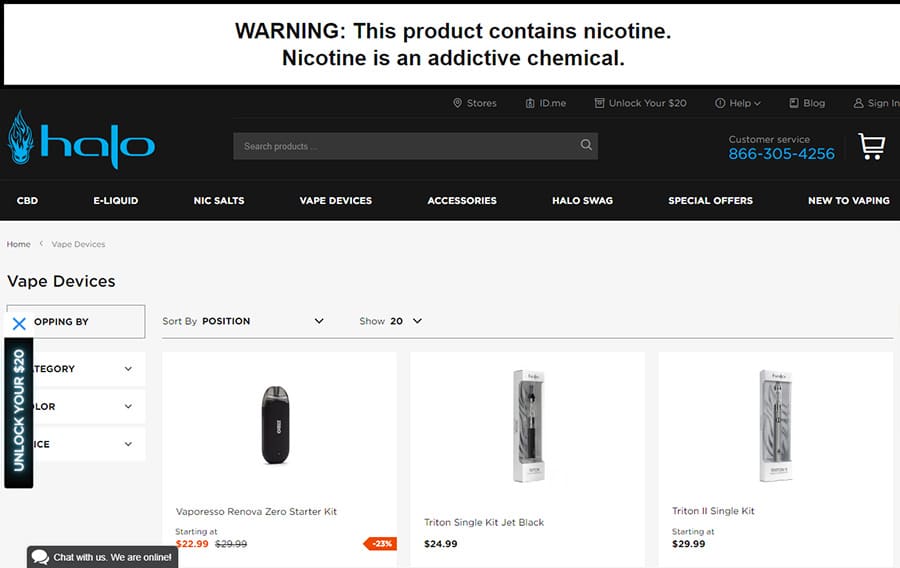
Task: Open the Chat with us widget
Action: [101, 557]
